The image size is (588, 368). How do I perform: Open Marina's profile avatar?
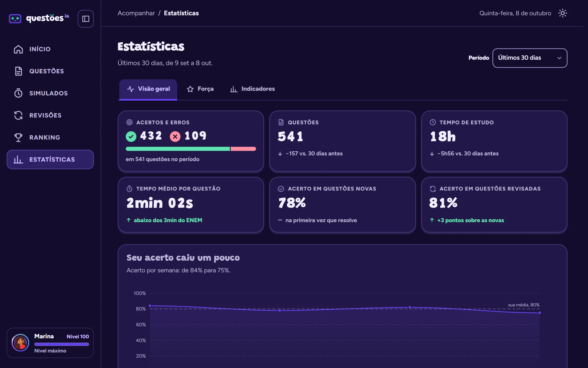20,343
